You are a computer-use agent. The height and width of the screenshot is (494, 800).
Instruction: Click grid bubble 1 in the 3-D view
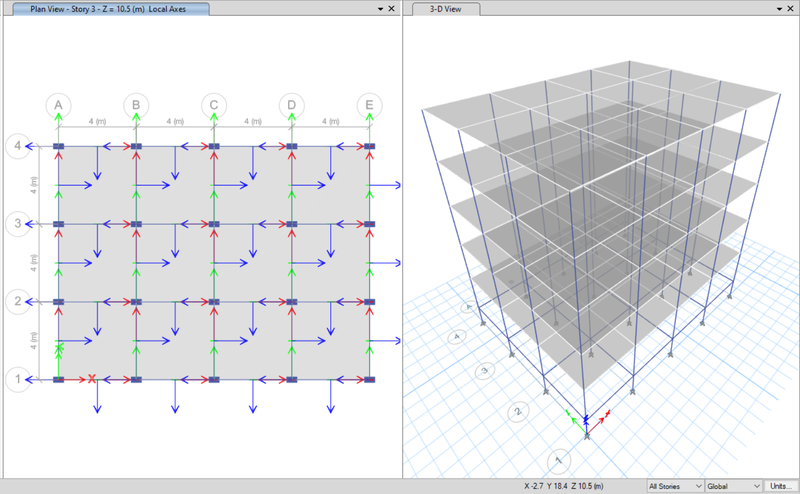[x=559, y=460]
